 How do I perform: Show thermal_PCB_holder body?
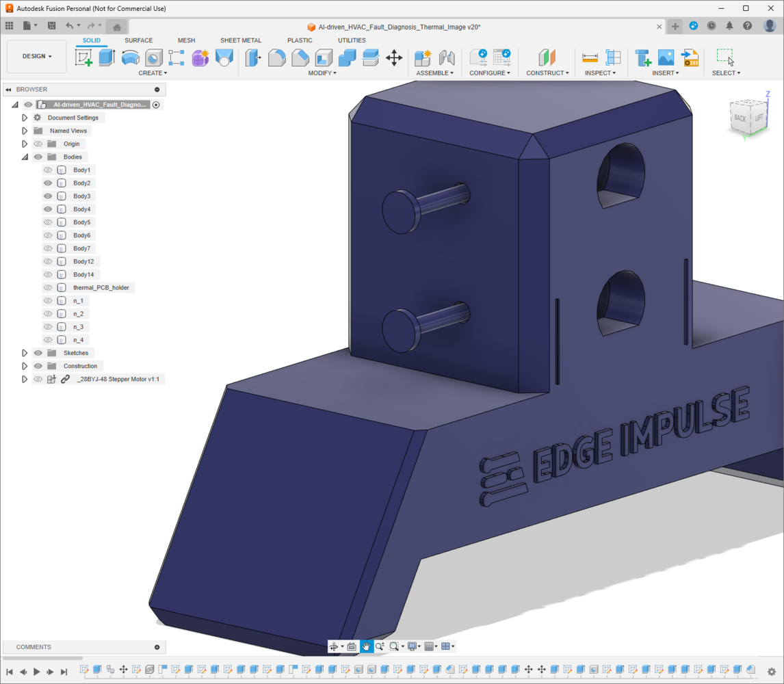(48, 287)
